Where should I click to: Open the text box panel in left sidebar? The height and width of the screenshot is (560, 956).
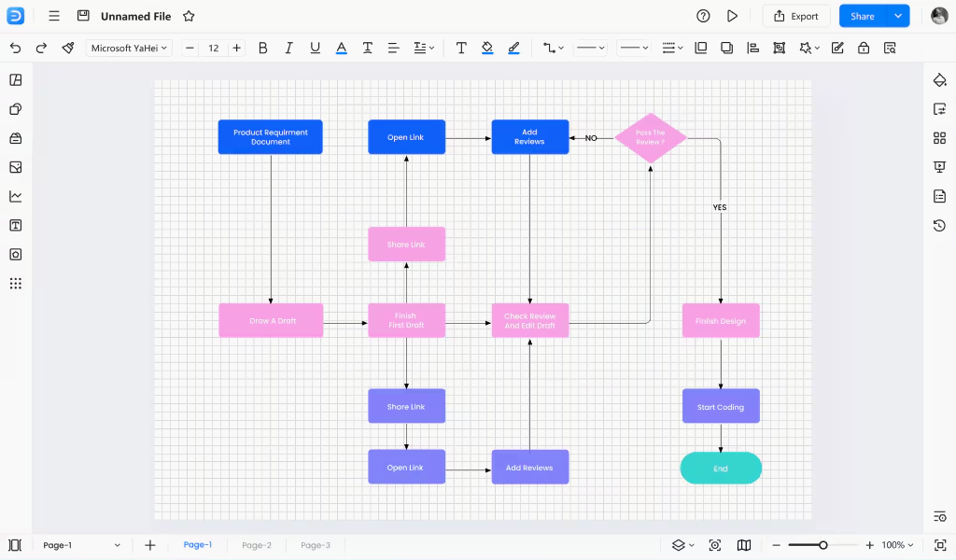click(16, 226)
